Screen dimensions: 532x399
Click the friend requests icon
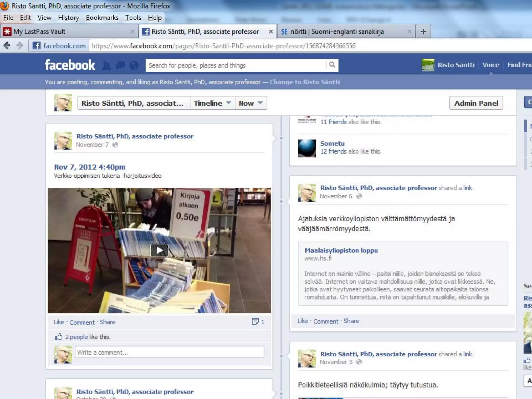pos(106,65)
